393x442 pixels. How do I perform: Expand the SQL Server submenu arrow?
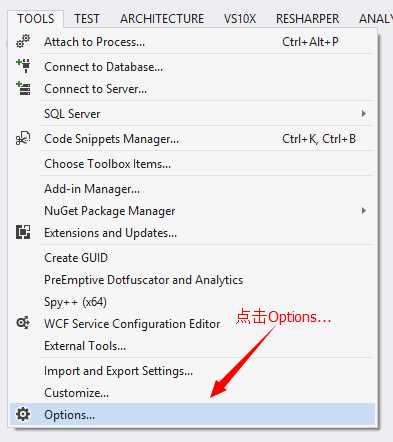(364, 114)
